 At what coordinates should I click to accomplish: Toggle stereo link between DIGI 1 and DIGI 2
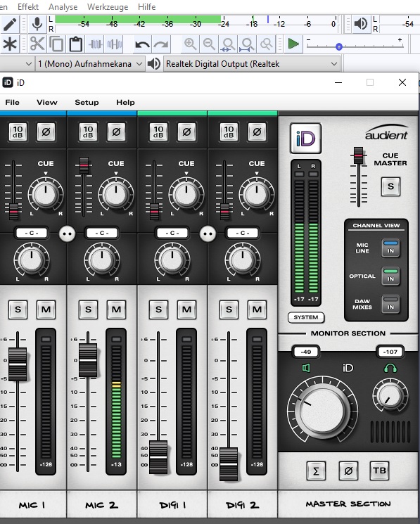[208, 234]
